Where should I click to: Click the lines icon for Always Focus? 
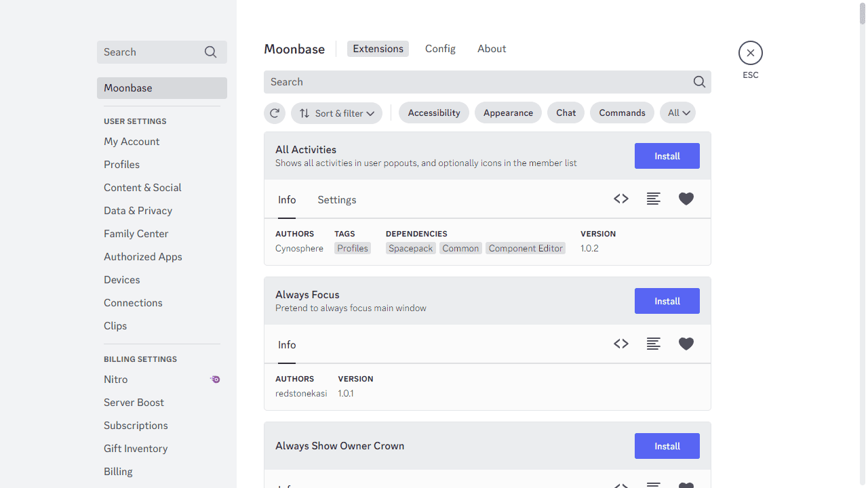click(x=654, y=344)
